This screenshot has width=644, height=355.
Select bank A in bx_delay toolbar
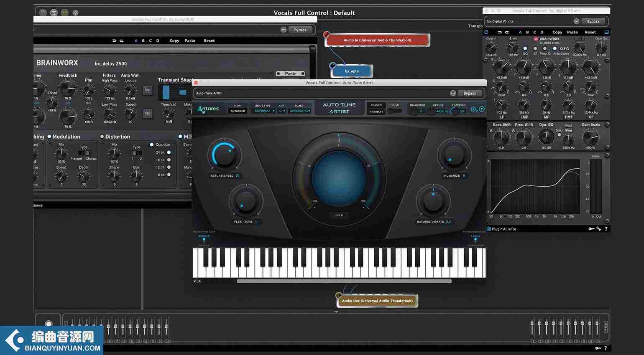[136, 41]
